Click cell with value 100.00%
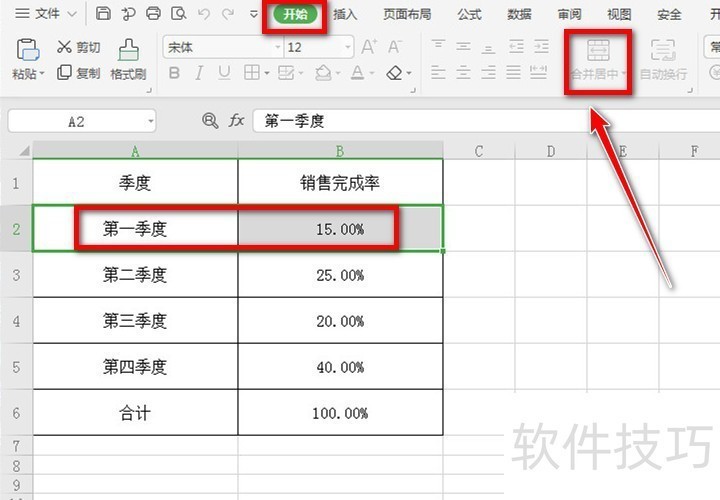This screenshot has width=720, height=500. coord(340,412)
